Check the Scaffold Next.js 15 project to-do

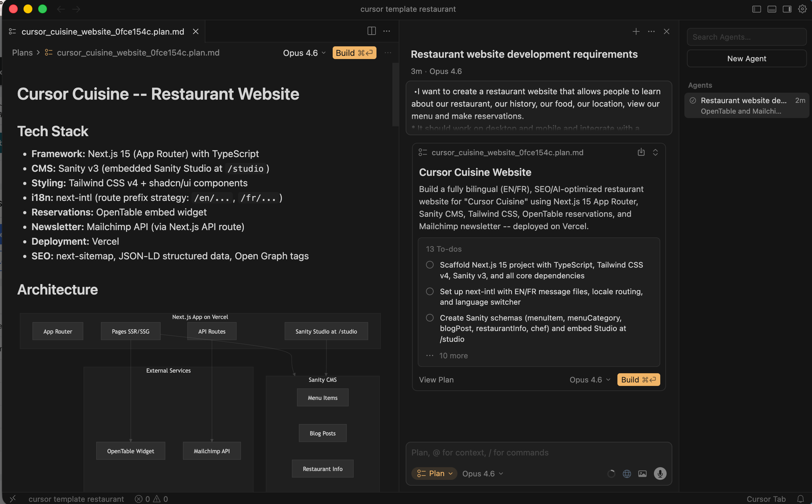pyautogui.click(x=430, y=265)
